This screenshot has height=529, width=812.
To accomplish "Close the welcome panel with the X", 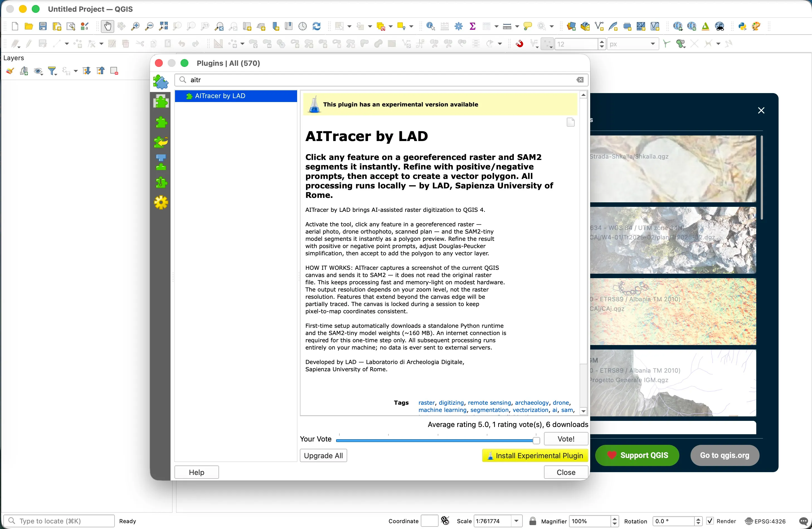I will [761, 110].
